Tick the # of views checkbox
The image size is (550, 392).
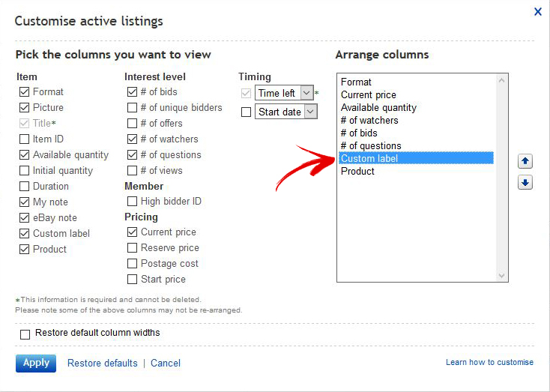click(x=132, y=171)
